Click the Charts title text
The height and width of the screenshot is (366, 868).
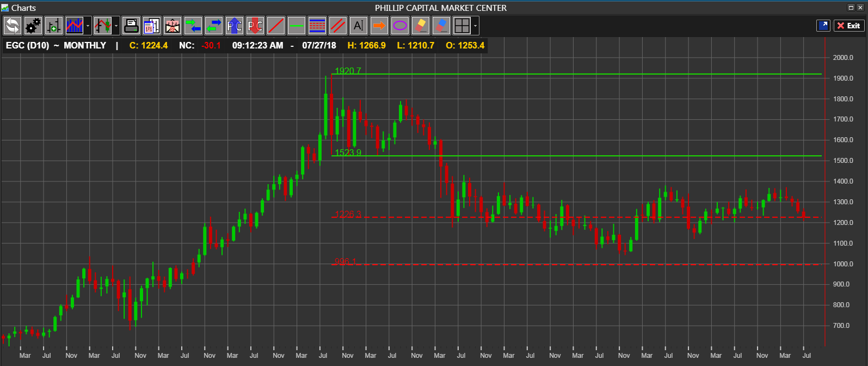point(23,8)
